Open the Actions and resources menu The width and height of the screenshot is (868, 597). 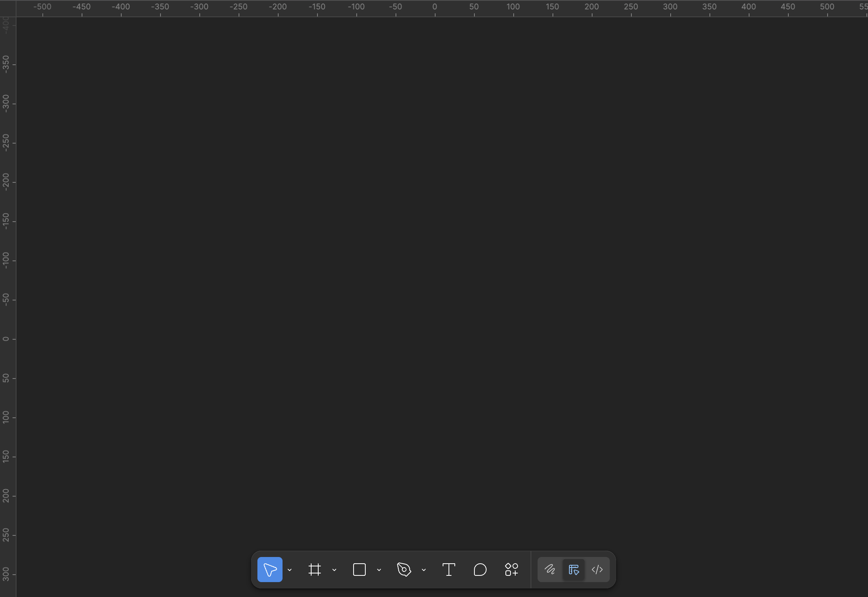click(x=511, y=570)
